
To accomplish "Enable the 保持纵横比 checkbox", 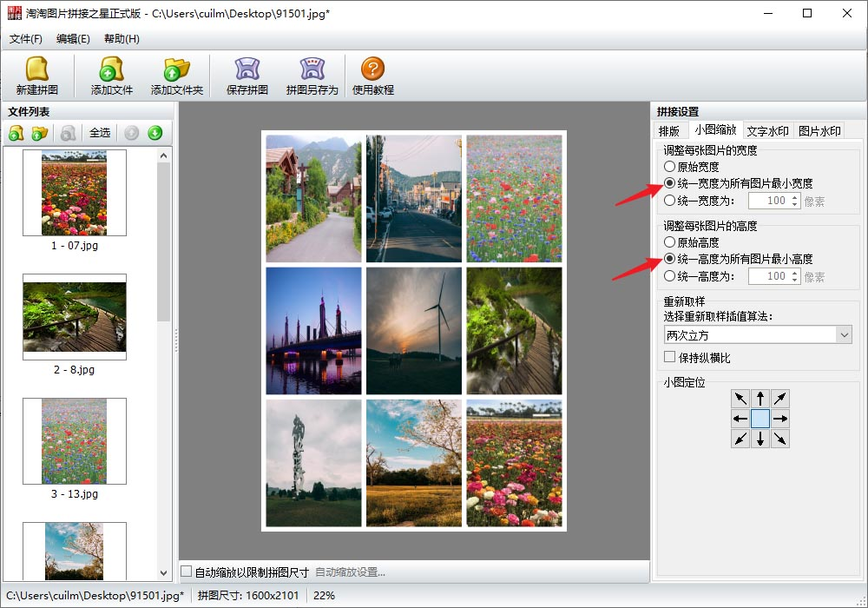I will 670,357.
